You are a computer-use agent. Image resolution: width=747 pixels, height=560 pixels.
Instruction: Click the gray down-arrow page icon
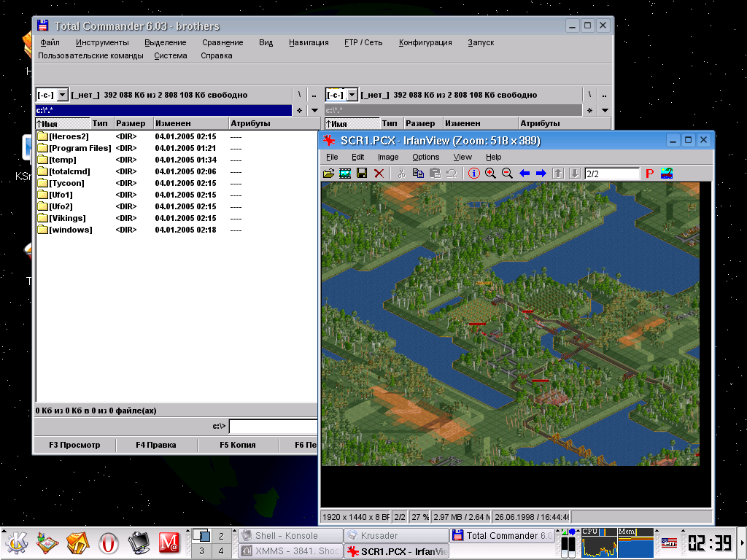pos(575,174)
